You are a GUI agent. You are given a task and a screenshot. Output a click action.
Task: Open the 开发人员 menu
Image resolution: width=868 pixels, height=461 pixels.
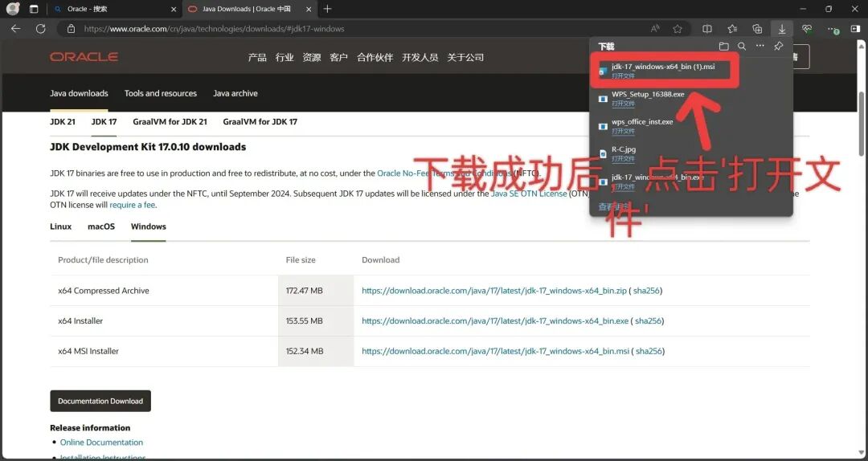pyautogui.click(x=420, y=58)
